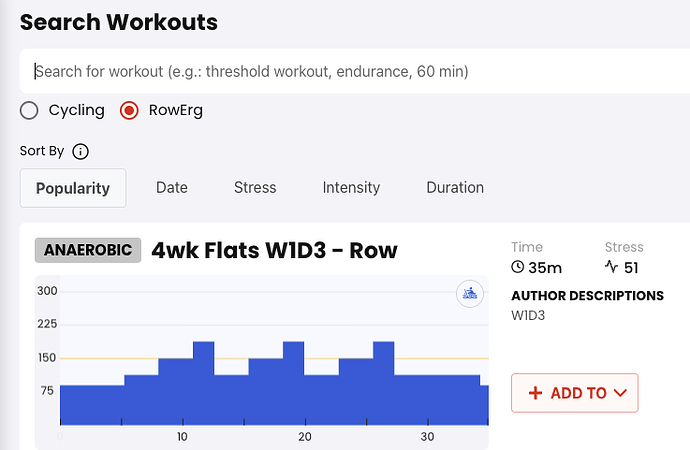Screen dimensions: 690x450
Task: Expand the ADD TO dropdown chevron
Action: [x=620, y=393]
